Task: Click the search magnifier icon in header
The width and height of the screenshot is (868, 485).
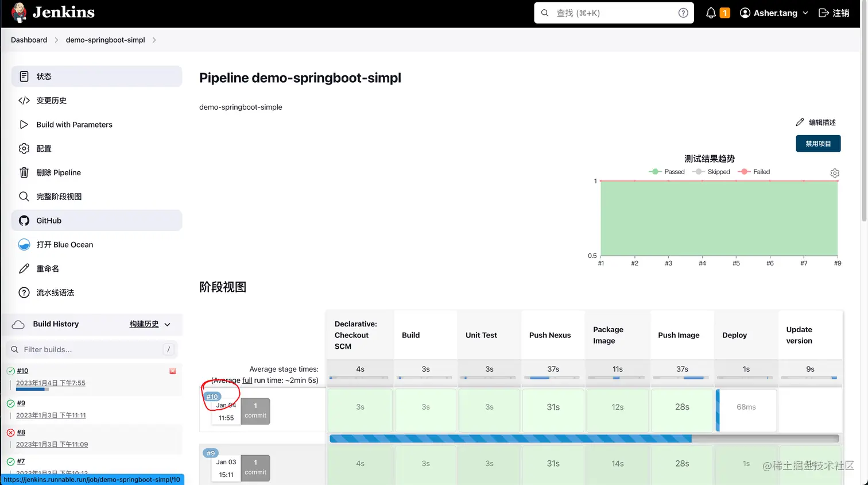Action: pos(545,13)
